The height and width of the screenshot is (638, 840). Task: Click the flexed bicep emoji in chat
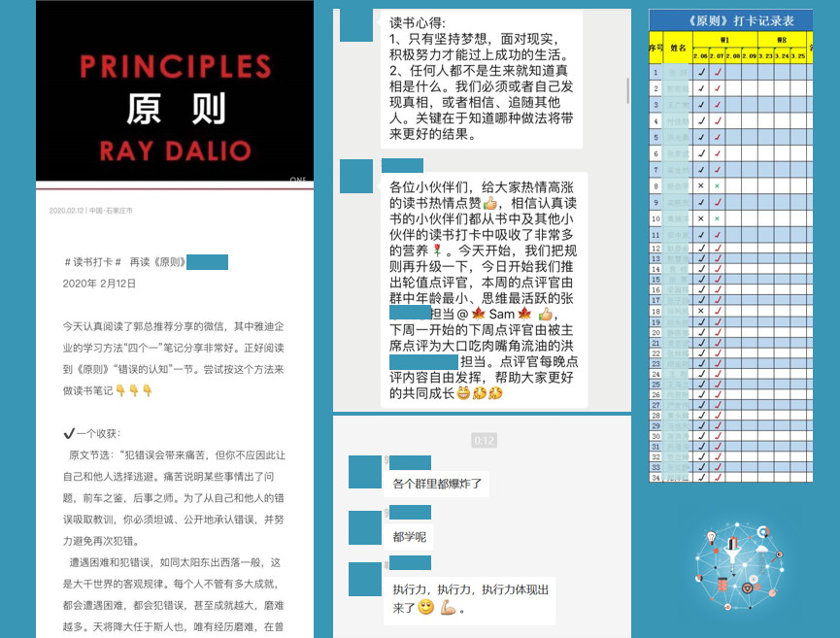pos(447,608)
